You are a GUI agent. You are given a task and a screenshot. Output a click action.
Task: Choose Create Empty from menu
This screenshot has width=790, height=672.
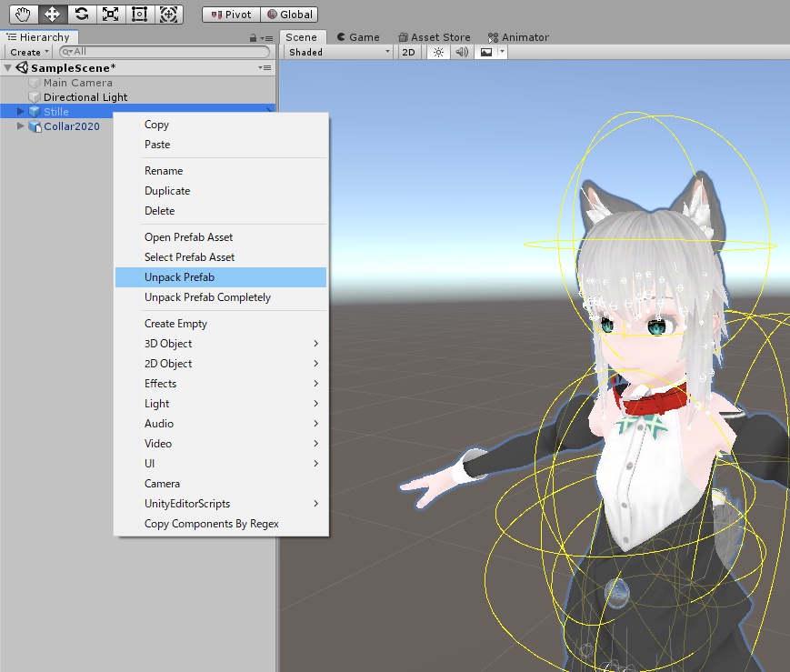[x=221, y=324]
